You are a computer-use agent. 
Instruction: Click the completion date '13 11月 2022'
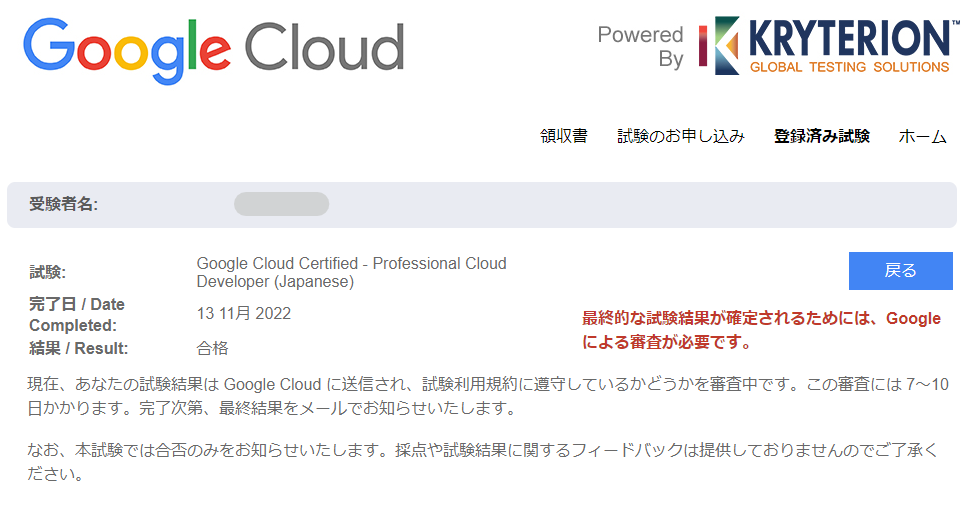(244, 313)
